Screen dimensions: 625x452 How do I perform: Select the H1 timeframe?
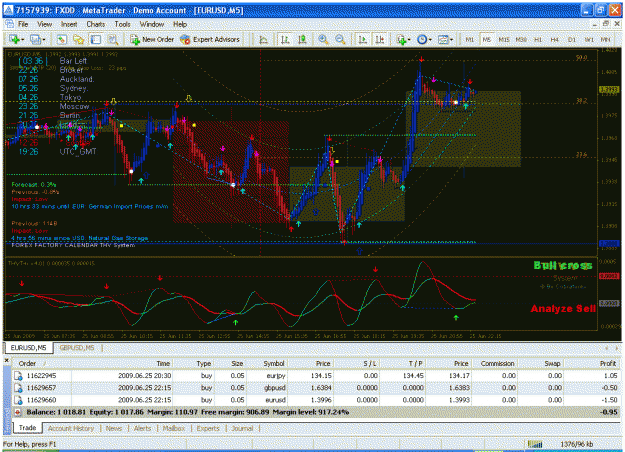coord(538,39)
